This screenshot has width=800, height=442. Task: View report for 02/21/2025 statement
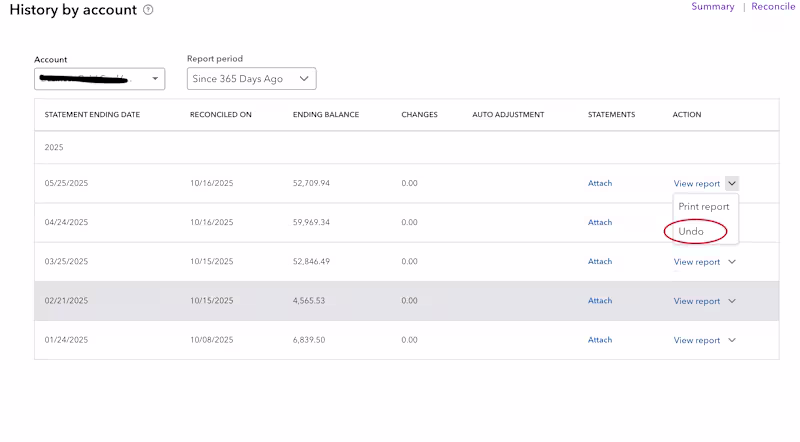(696, 301)
